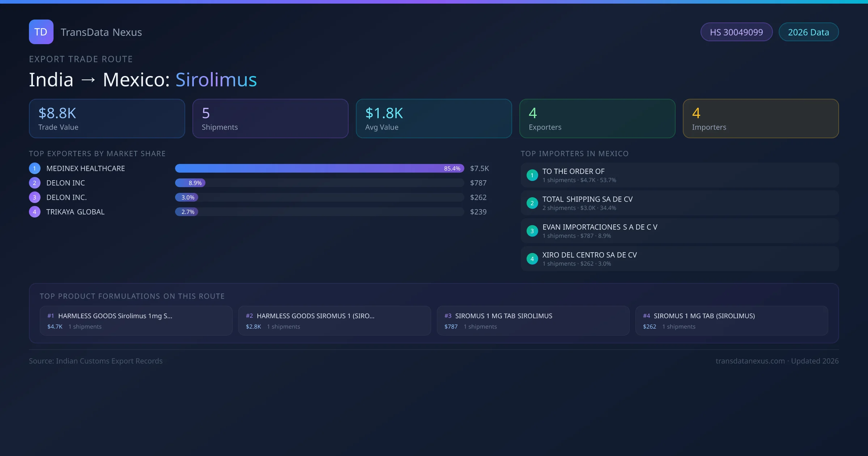Click rank 2 badge beside DELON INC
The image size is (868, 456).
point(34,183)
